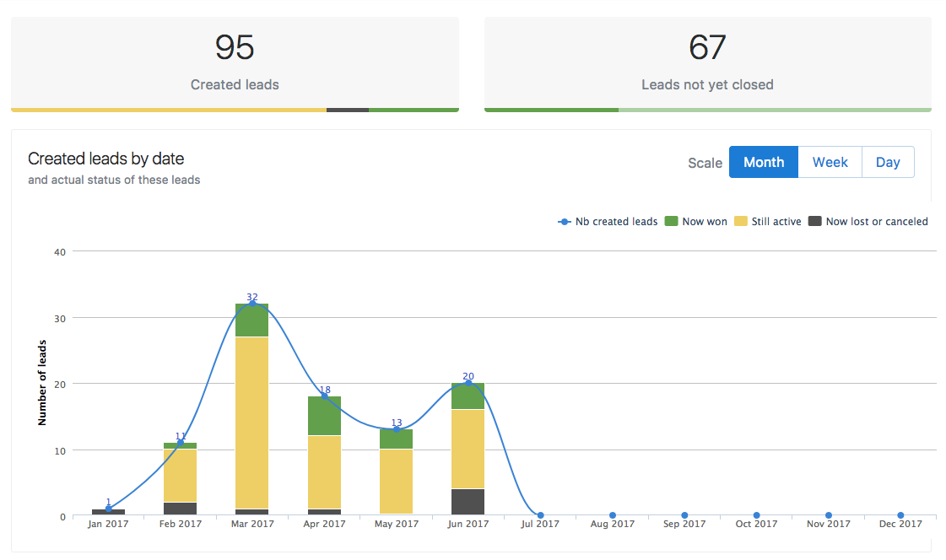Click the 95 Created leads card
The image size is (946, 560).
pyautogui.click(x=235, y=63)
